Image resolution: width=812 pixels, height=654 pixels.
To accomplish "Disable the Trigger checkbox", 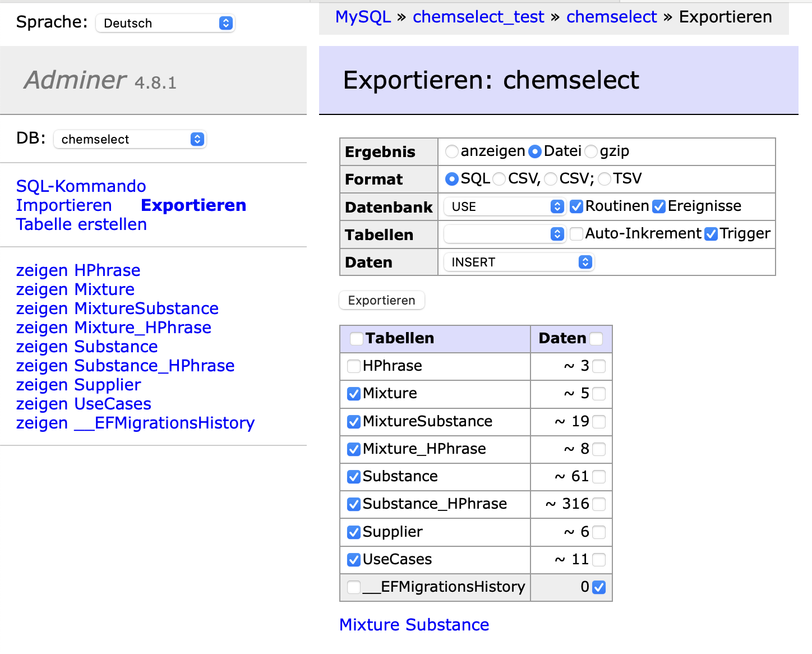I will tap(710, 234).
